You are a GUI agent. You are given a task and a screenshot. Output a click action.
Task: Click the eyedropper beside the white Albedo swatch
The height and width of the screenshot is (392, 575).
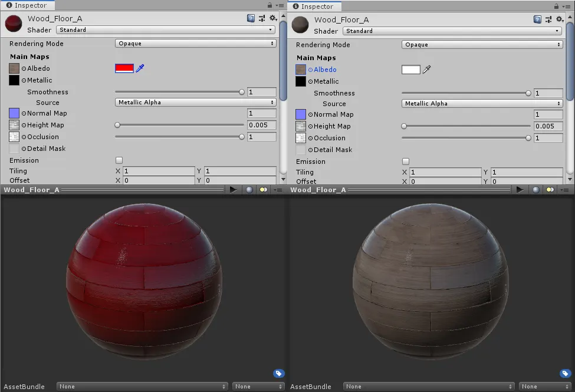426,70
